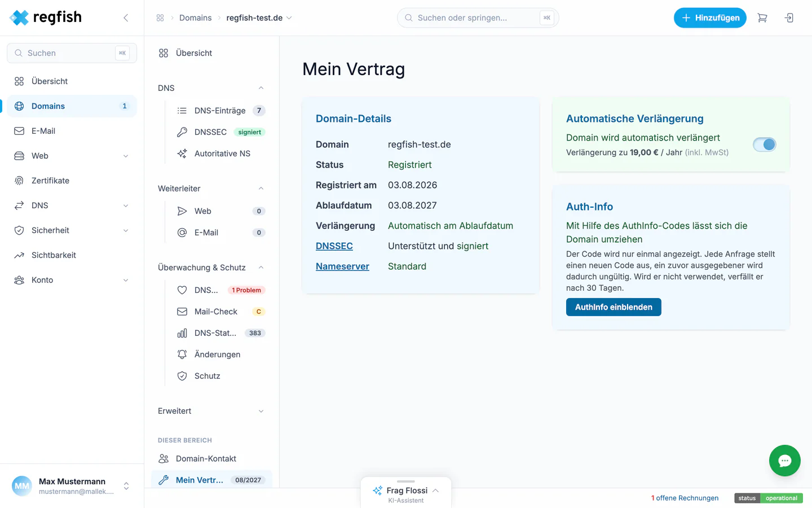Click the Sichtbarkeit trend icon

19,255
